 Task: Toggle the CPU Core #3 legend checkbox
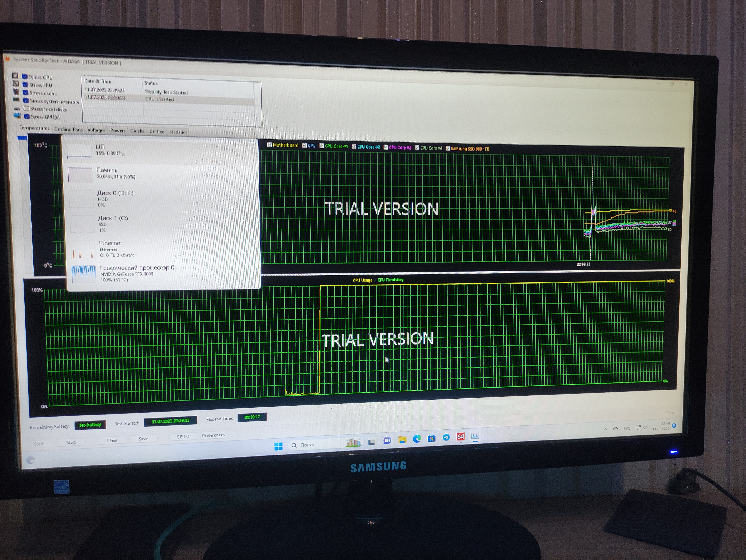click(x=385, y=147)
